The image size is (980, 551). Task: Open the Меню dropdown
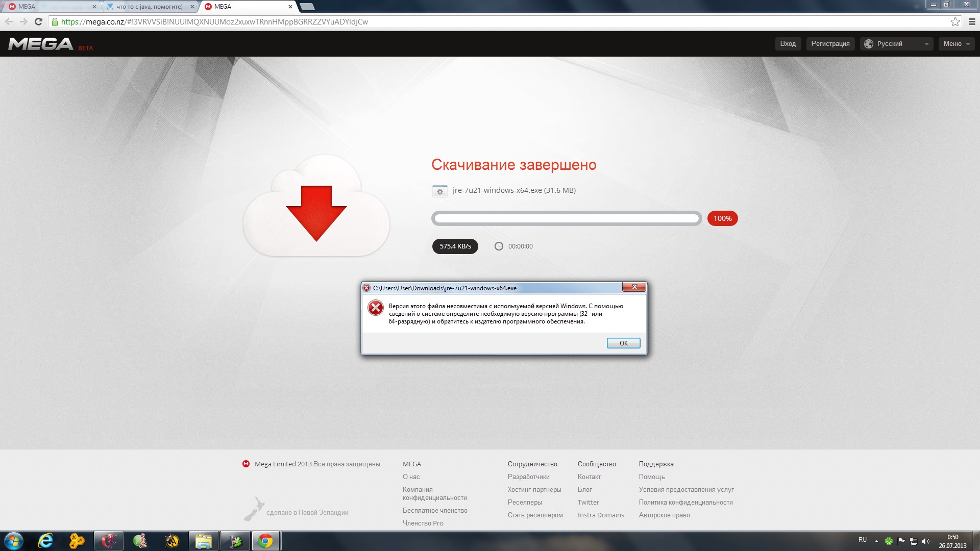(957, 44)
